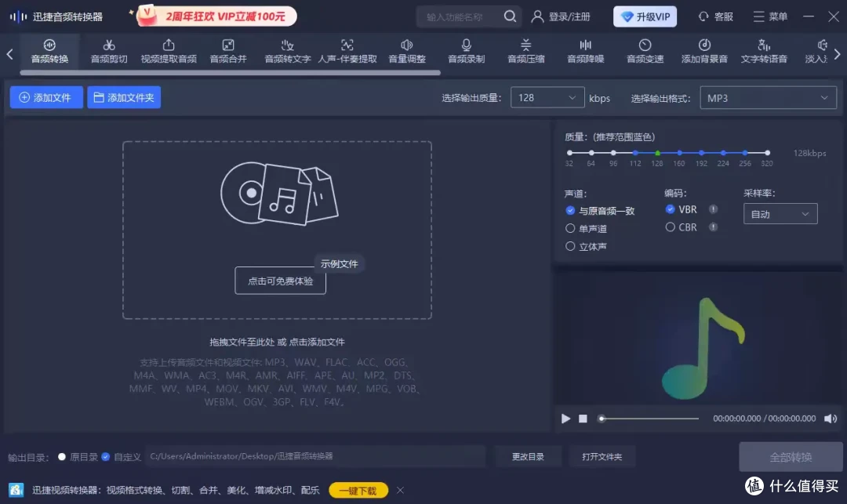
Task: Set quality slider to 320 kbps point
Action: click(767, 154)
